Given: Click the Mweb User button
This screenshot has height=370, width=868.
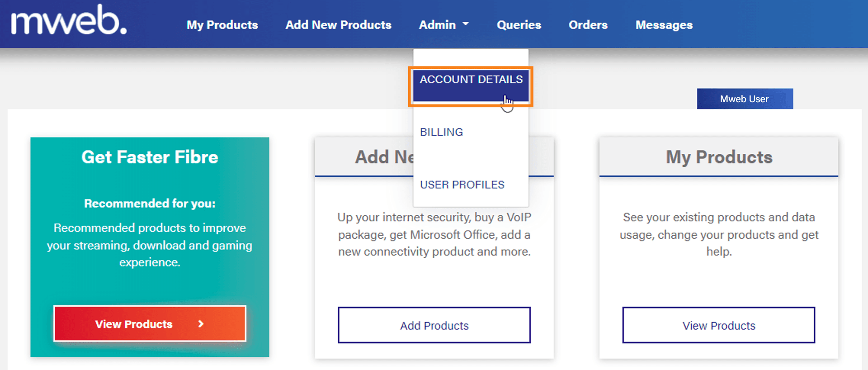Looking at the screenshot, I should coord(745,99).
